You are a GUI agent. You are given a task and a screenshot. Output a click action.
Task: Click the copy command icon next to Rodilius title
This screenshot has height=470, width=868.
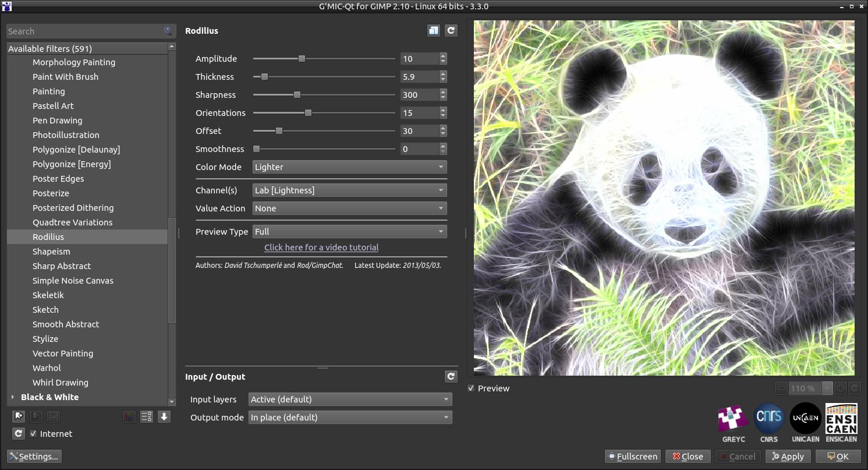pos(433,30)
